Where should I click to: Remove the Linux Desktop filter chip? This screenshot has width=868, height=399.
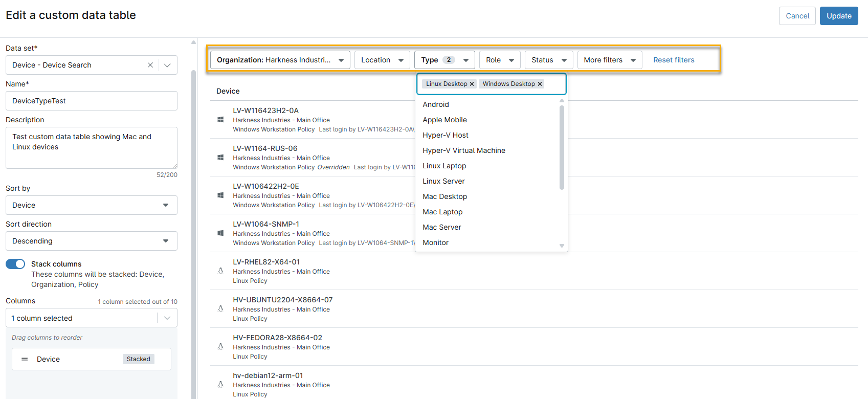coord(472,84)
